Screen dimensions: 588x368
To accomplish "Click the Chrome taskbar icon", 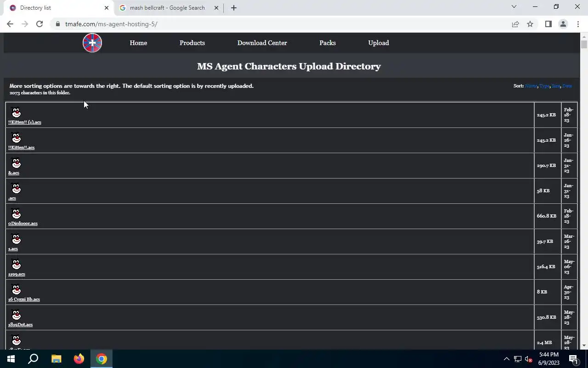I will [102, 359].
